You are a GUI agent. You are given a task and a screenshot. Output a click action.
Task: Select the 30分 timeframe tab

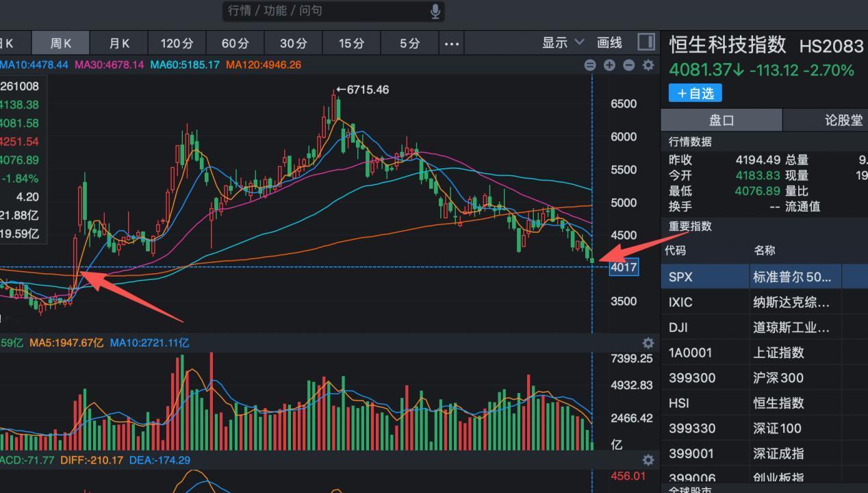294,43
